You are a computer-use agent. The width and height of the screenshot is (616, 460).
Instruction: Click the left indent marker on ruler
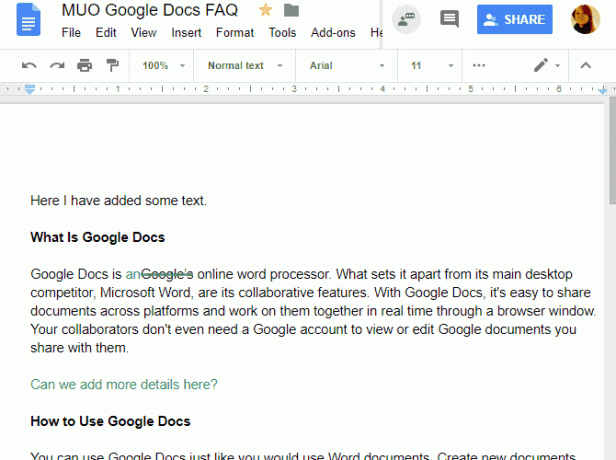click(29, 89)
